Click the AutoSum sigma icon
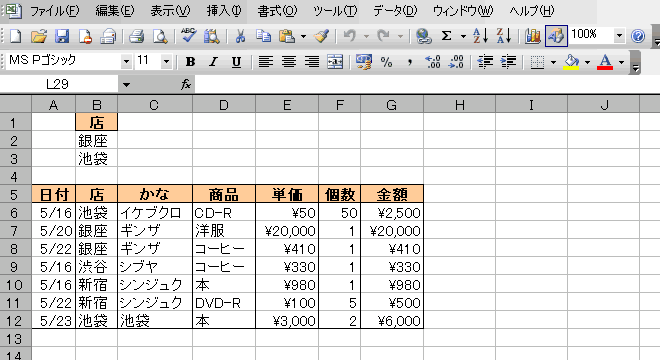660x360 pixels. pyautogui.click(x=446, y=36)
